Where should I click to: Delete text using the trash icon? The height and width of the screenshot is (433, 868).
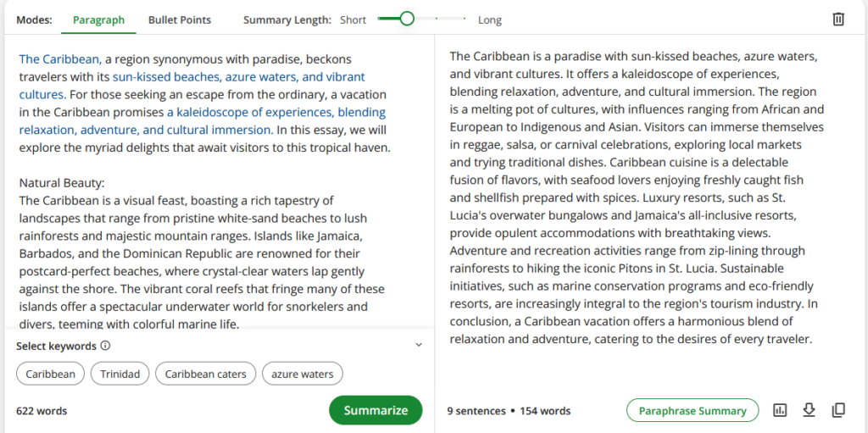pos(838,19)
